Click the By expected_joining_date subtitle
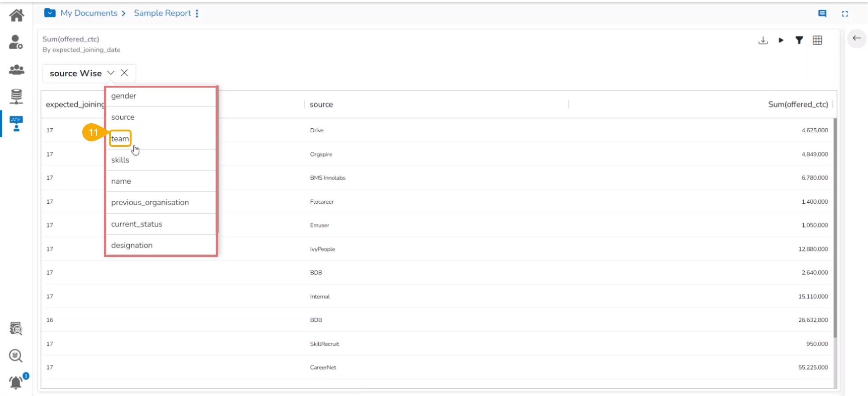Screen dimensions: 868x396 pos(81,50)
